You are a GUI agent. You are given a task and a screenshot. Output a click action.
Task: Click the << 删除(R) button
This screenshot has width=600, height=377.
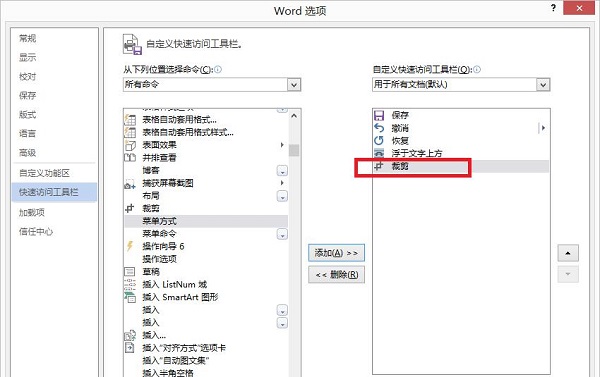[x=336, y=274]
